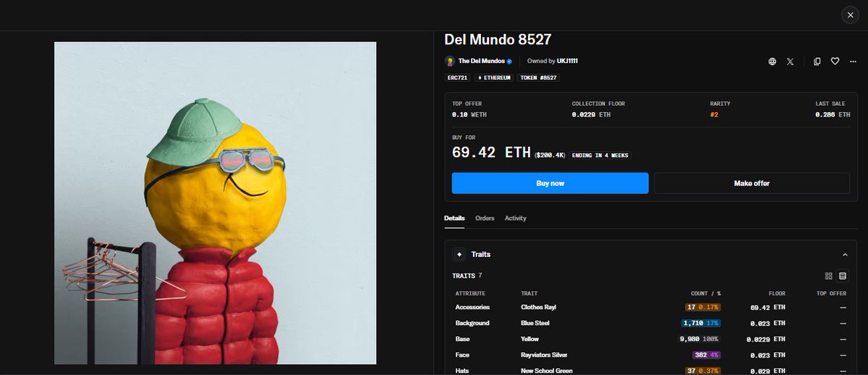Viewport: 868px width, 375px height.
Task: Open the X (Twitter) share icon
Action: 791,62
